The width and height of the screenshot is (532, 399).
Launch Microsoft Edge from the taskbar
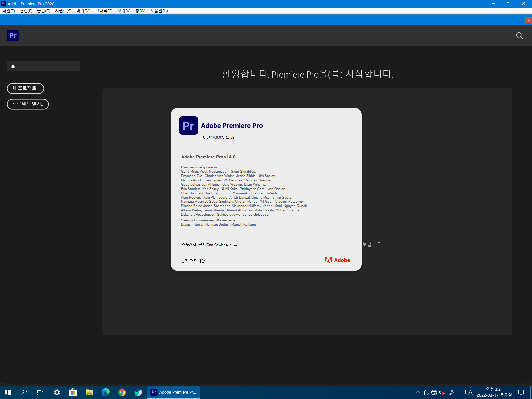pyautogui.click(x=106, y=392)
